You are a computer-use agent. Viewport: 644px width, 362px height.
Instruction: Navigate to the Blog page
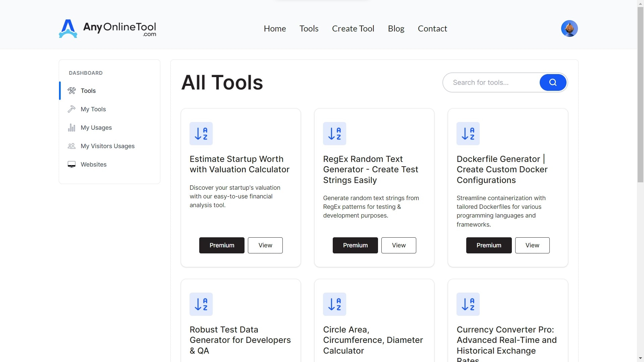[x=396, y=28]
